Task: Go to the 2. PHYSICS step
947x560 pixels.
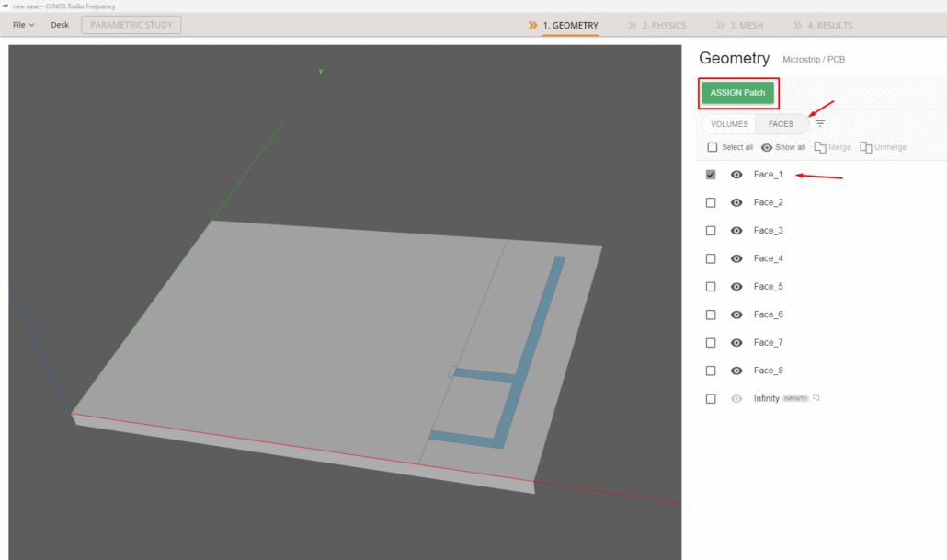Action: point(656,25)
